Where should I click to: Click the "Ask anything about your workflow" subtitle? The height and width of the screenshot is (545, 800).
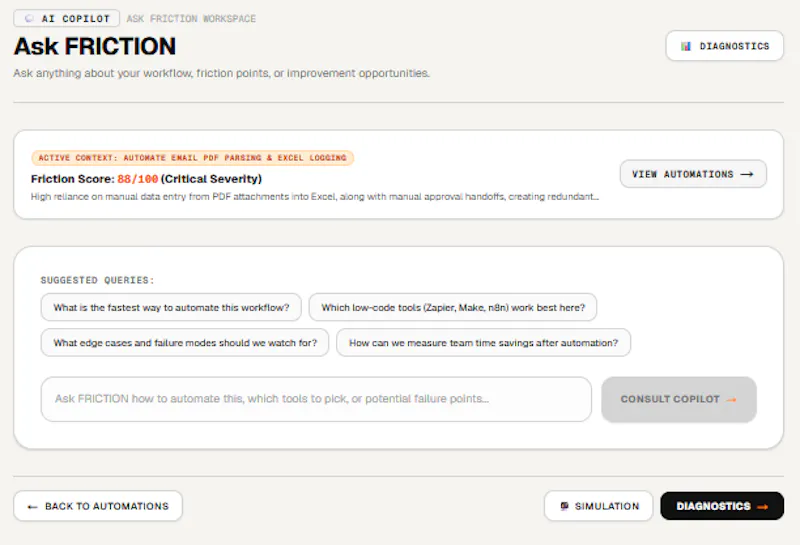221,73
